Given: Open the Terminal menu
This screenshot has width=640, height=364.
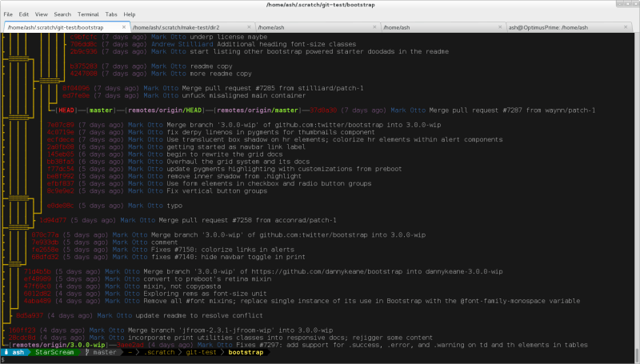Looking at the screenshot, I should point(88,14).
